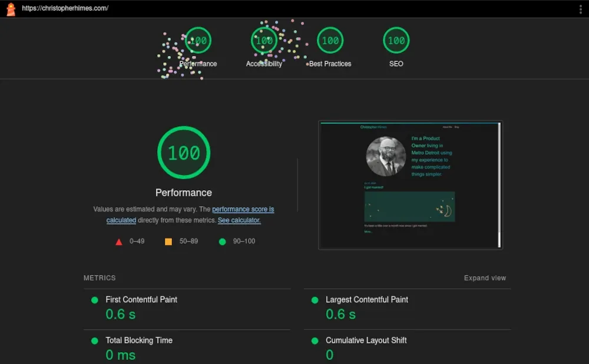Image resolution: width=589 pixels, height=364 pixels.
Task: Select the Best Practices score gauge
Action: 330,40
